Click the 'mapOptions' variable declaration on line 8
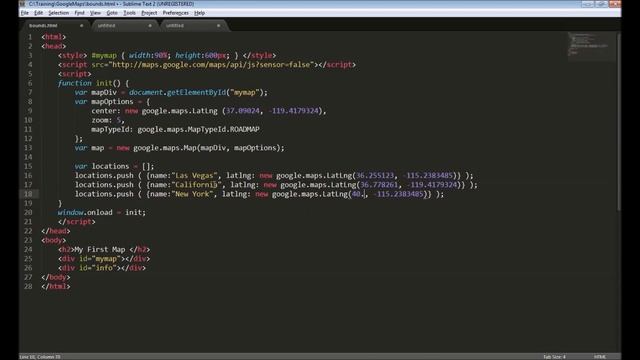The height and width of the screenshot is (360, 640). (112, 101)
